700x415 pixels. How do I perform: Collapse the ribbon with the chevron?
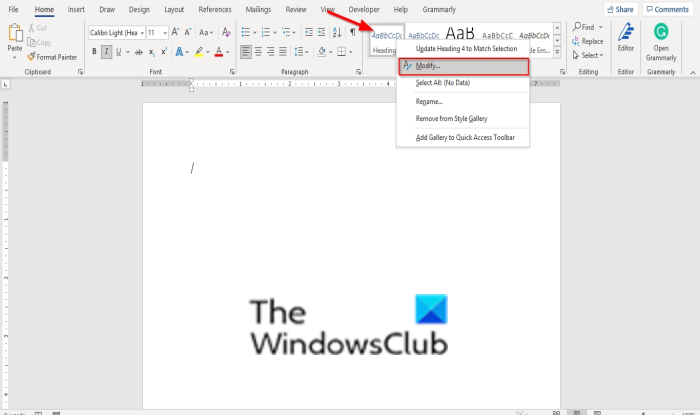(x=693, y=72)
